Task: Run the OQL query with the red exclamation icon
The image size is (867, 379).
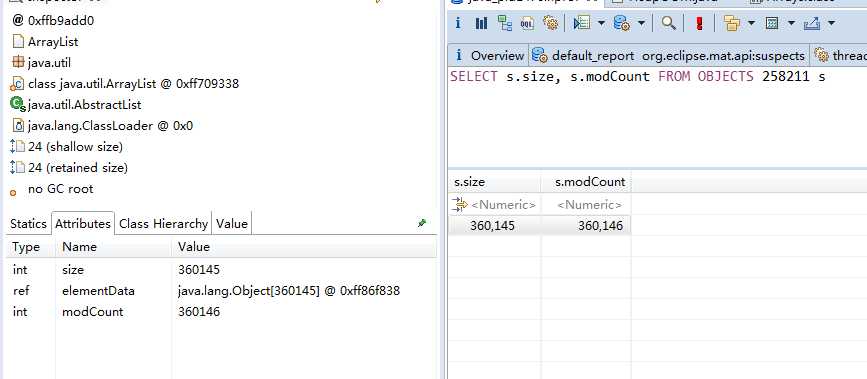Action: pyautogui.click(x=699, y=23)
